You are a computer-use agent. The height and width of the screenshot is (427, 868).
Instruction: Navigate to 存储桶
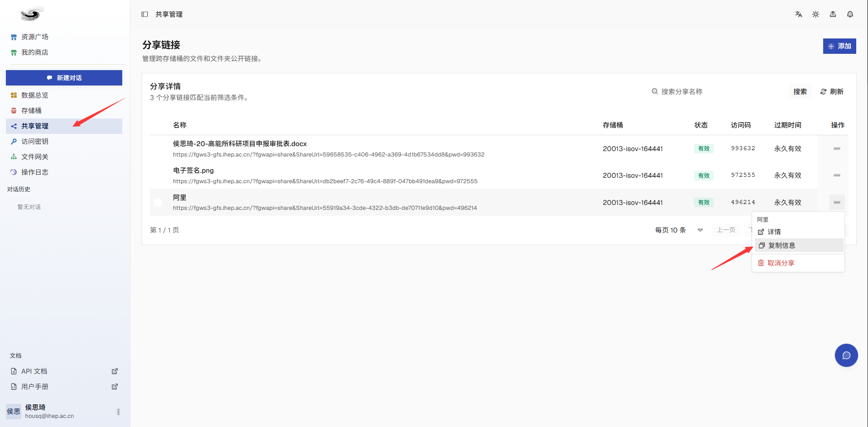[64, 111]
